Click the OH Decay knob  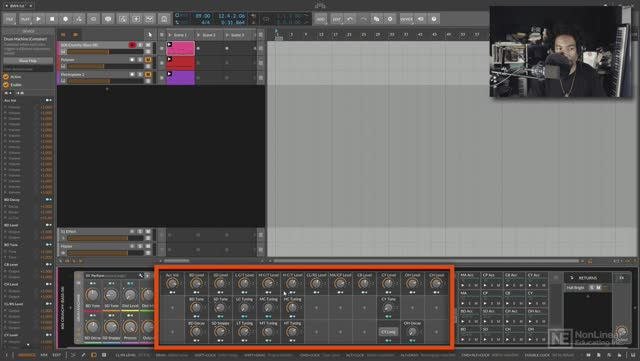pos(412,332)
